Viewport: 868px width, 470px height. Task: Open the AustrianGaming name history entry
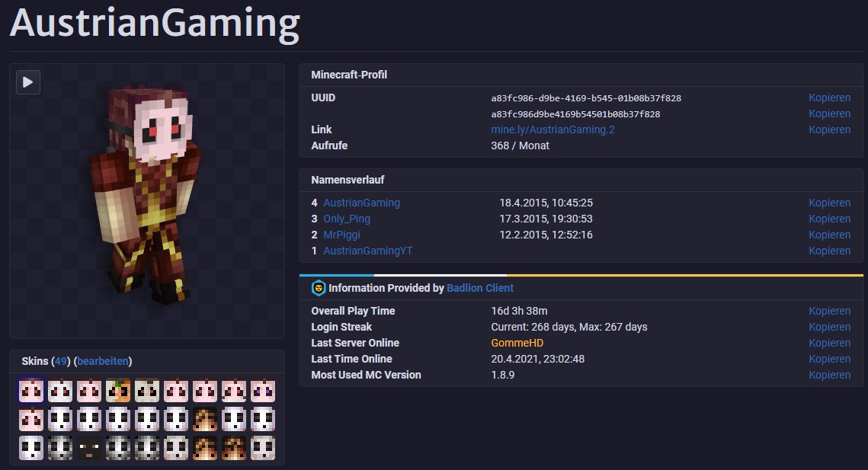(x=361, y=203)
